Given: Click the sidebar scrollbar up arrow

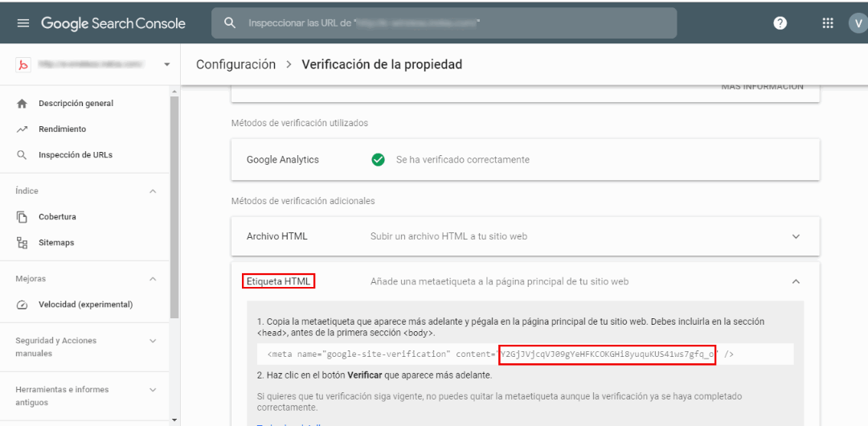Looking at the screenshot, I should 174,91.
